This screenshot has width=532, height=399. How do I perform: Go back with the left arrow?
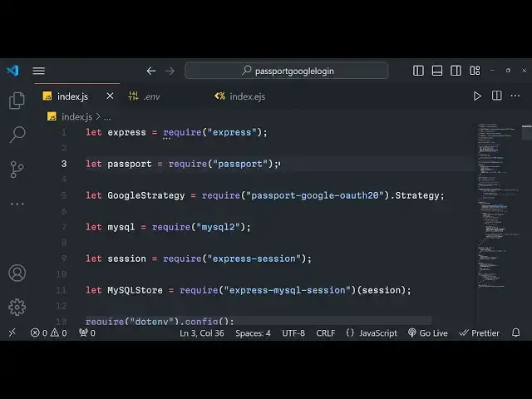click(x=151, y=71)
